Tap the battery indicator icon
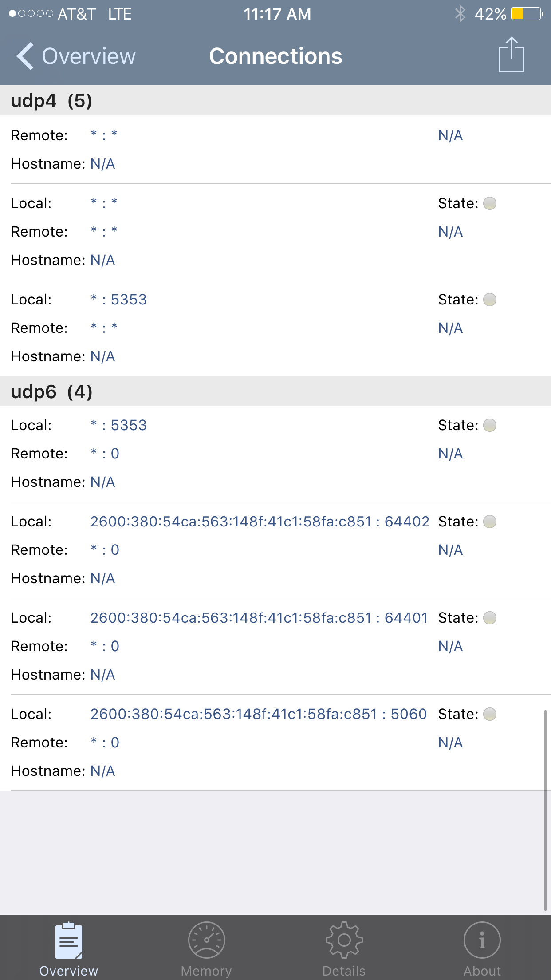This screenshot has width=551, height=980. point(527,14)
